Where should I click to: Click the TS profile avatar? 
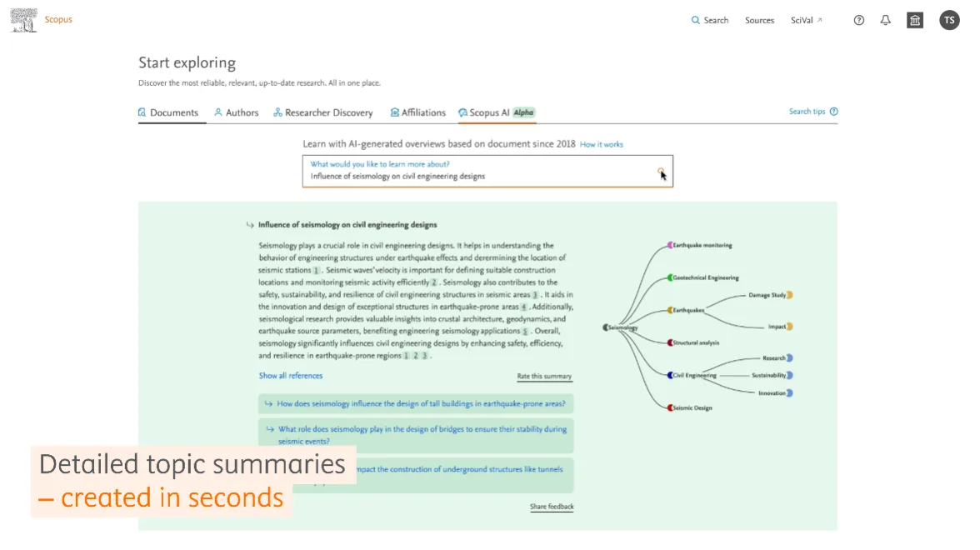tap(949, 20)
